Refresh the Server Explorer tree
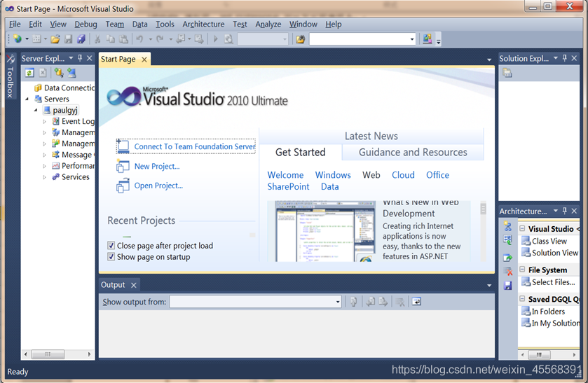This screenshot has width=588, height=383. [29, 73]
